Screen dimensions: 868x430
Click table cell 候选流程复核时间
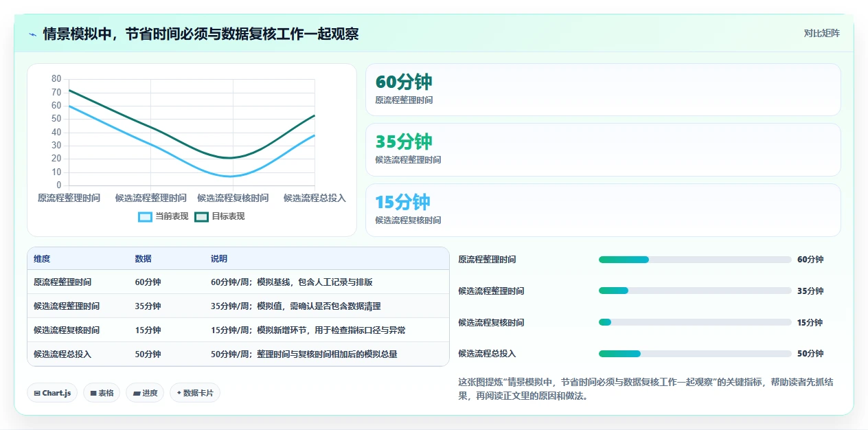[x=67, y=330]
